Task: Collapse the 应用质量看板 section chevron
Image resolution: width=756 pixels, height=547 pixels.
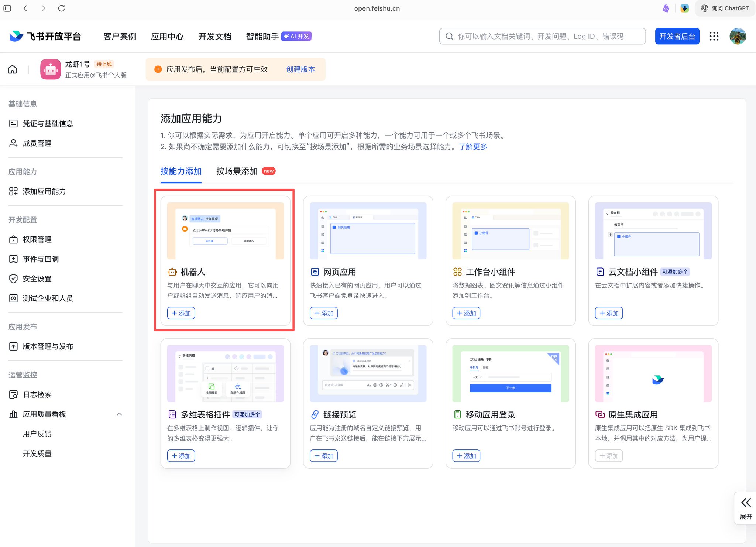Action: point(119,414)
